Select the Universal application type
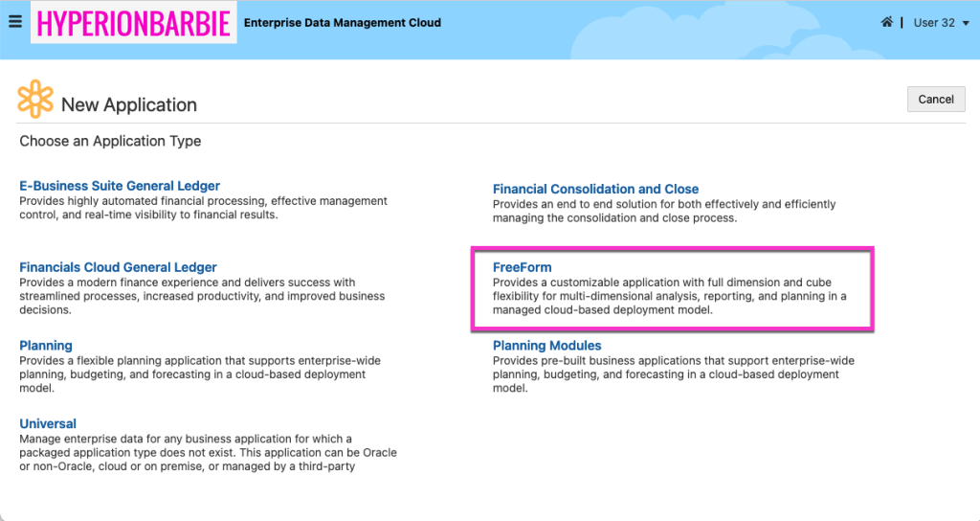This screenshot has width=980, height=521. pos(48,423)
